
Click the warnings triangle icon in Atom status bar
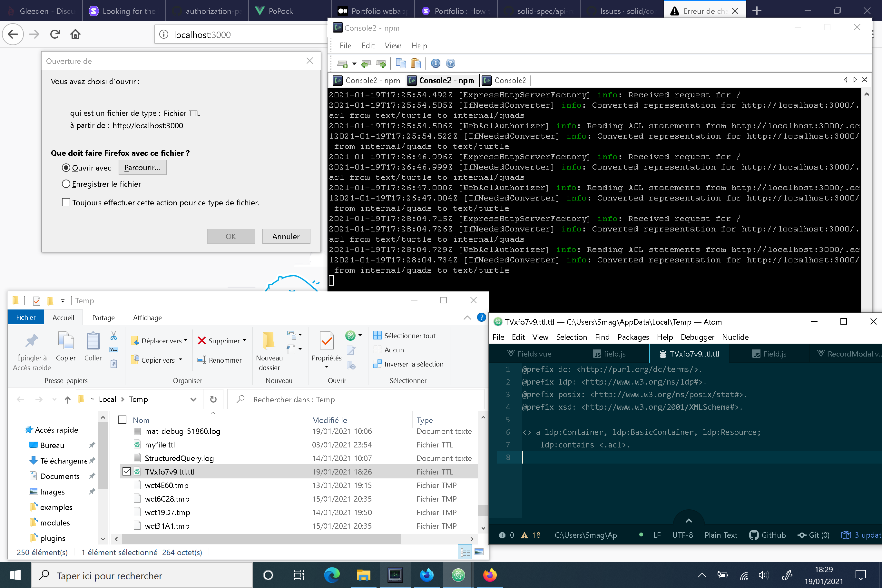524,535
